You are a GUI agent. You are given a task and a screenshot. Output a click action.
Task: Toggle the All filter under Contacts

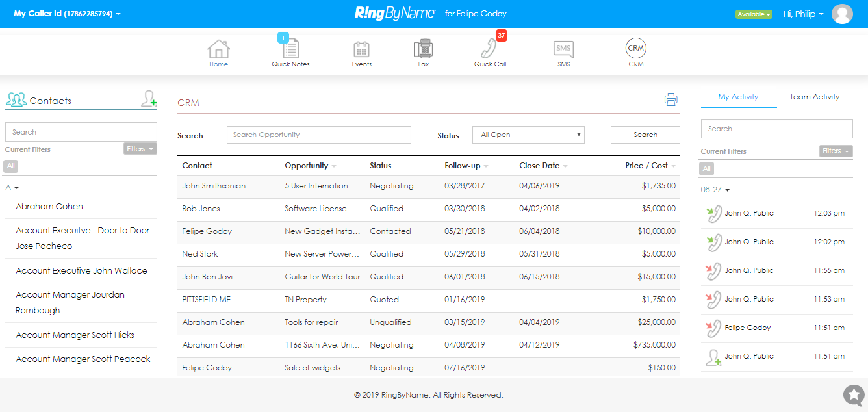click(10, 166)
